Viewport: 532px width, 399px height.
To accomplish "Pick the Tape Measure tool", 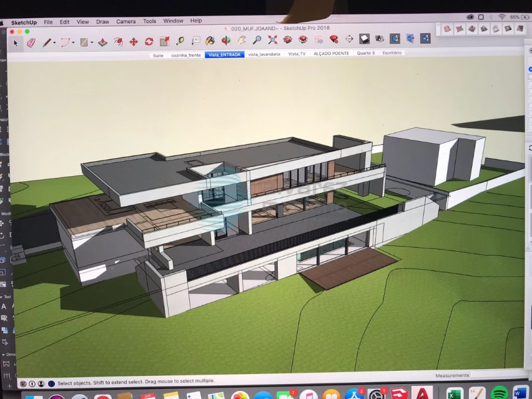I will 180,41.
